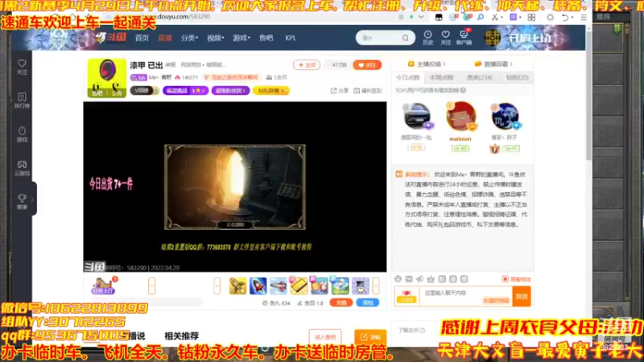Image resolution: width=644 pixels, height=362 pixels.
Task: Click the megaphone icon in chat toolbar
Action: [x=419, y=279]
